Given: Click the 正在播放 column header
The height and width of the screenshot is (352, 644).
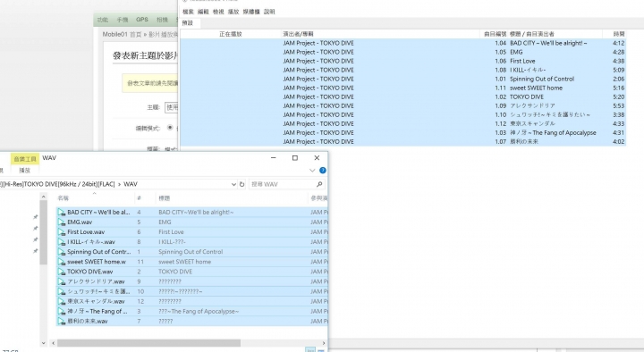Looking at the screenshot, I should 231,34.
